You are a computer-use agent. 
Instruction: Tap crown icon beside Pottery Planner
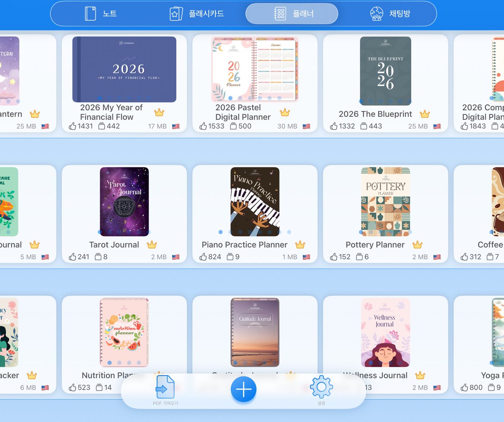pyautogui.click(x=417, y=244)
